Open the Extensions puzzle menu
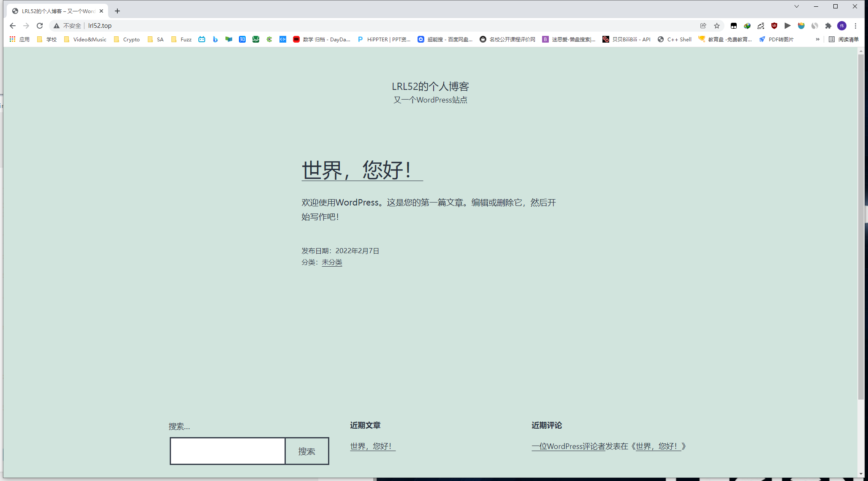This screenshot has height=481, width=868. click(828, 26)
